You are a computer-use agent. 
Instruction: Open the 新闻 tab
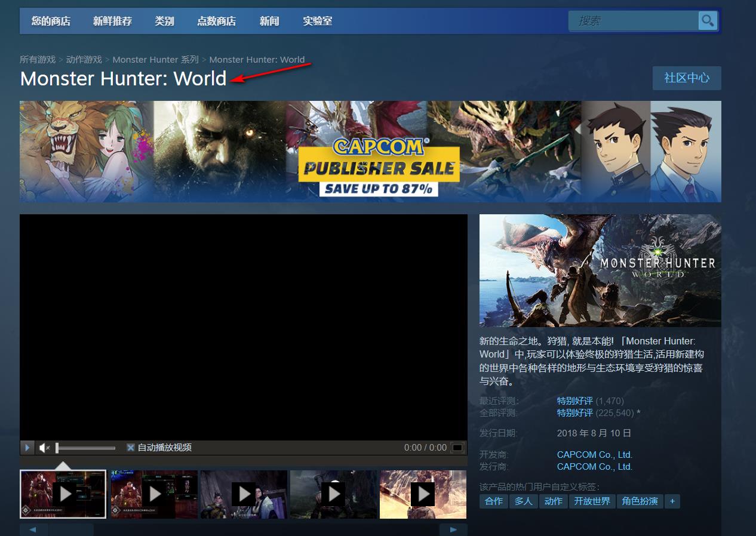pos(269,21)
